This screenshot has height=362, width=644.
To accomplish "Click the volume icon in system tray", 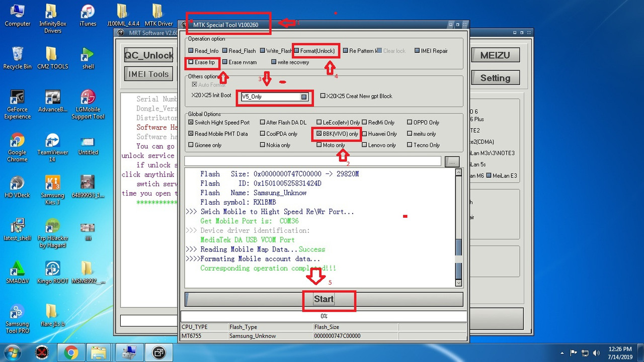I will pos(596,352).
